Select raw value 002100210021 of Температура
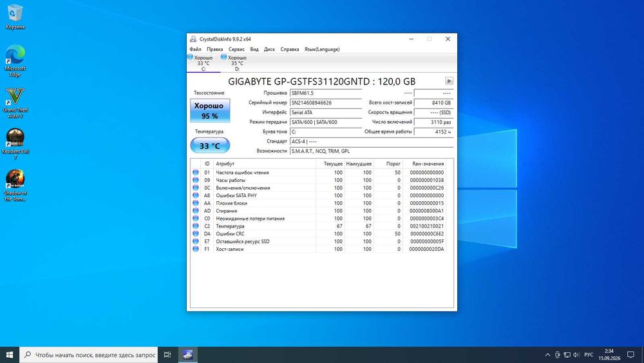 coord(427,226)
